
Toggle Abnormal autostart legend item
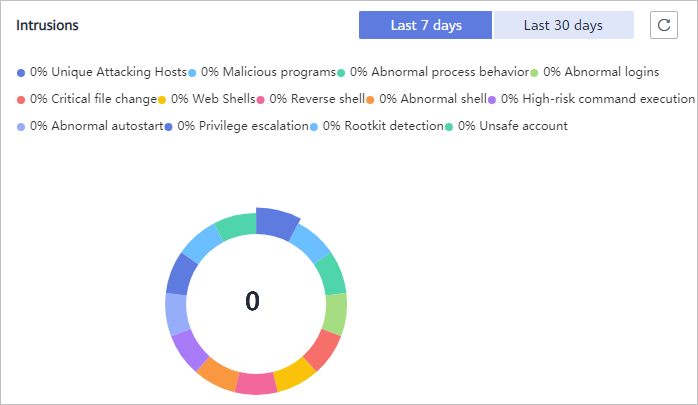[x=90, y=126]
